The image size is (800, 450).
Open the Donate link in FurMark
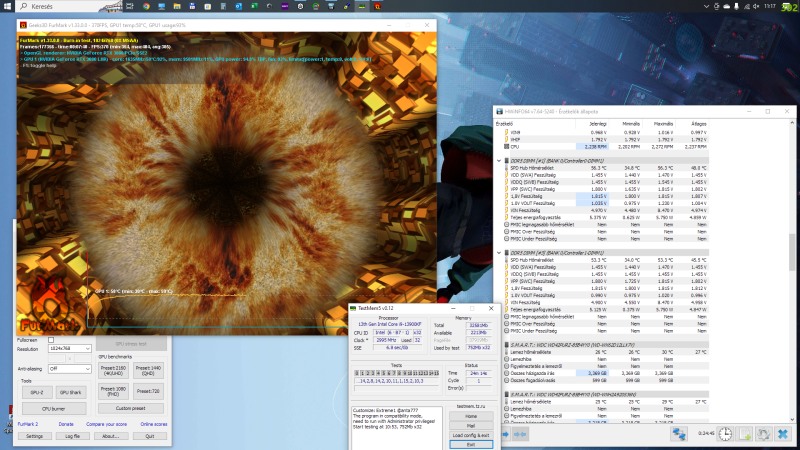66,424
